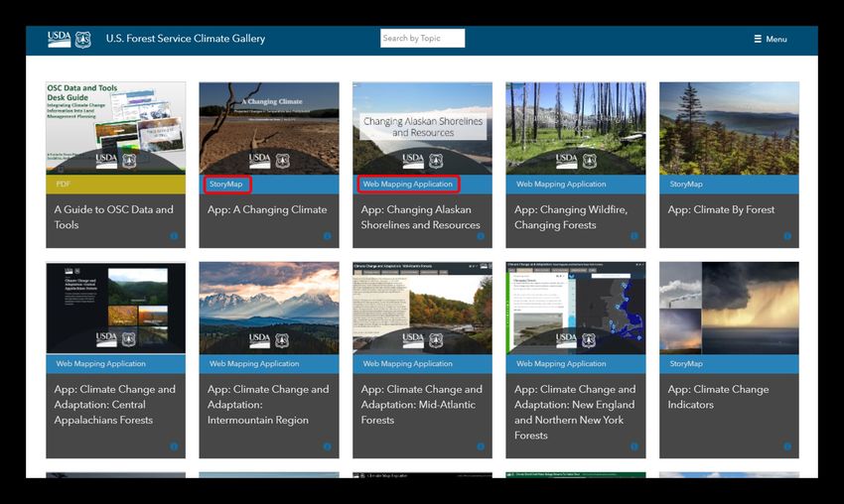Viewport: 844px width, 504px height.
Task: Click Web Mapping Application label on Intermountain Region card
Action: pyautogui.click(x=254, y=363)
